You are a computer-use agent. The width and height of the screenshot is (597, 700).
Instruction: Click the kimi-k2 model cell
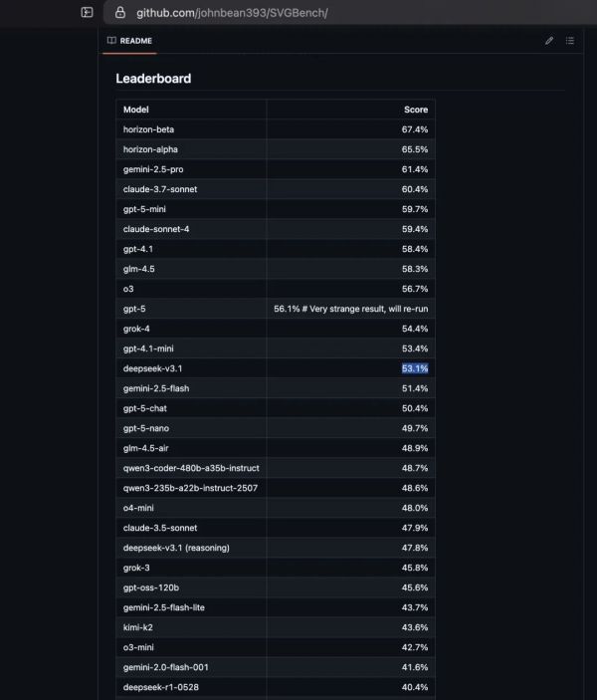[138, 627]
